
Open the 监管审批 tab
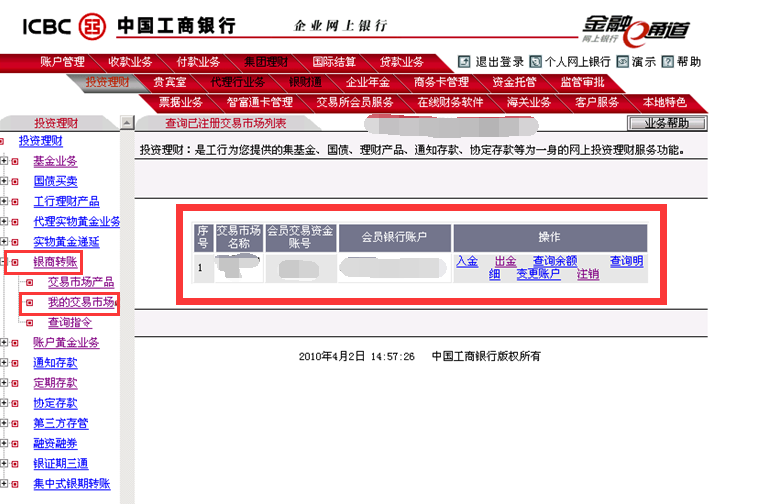pyautogui.click(x=582, y=82)
